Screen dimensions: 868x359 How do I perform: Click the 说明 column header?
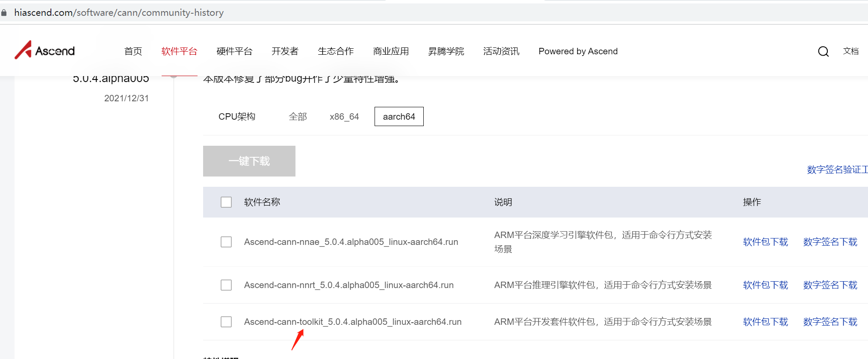(x=503, y=202)
